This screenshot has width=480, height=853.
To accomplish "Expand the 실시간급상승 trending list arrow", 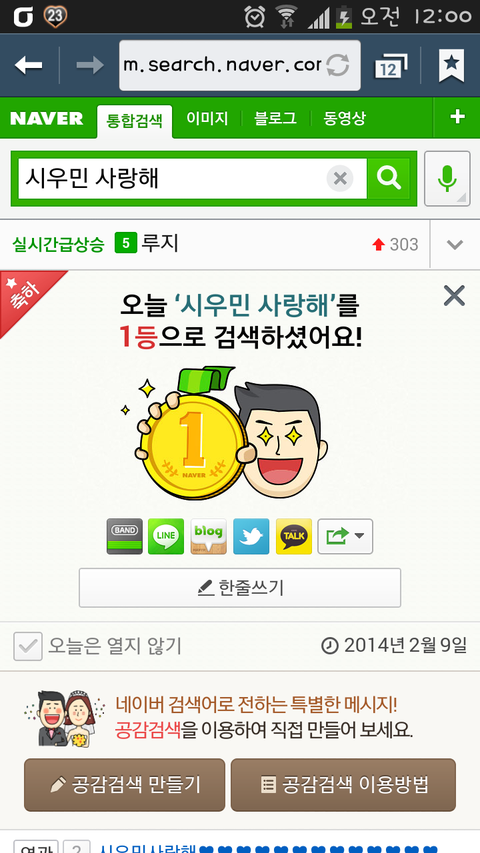I will coord(455,245).
